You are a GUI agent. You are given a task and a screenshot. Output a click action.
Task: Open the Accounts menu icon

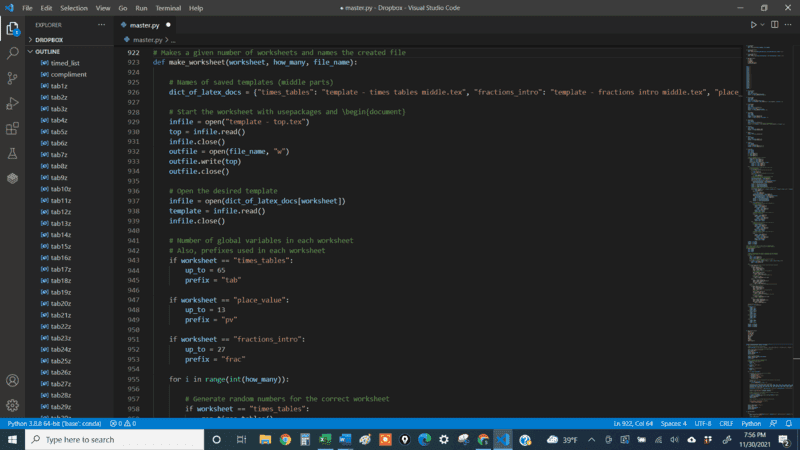coord(12,381)
